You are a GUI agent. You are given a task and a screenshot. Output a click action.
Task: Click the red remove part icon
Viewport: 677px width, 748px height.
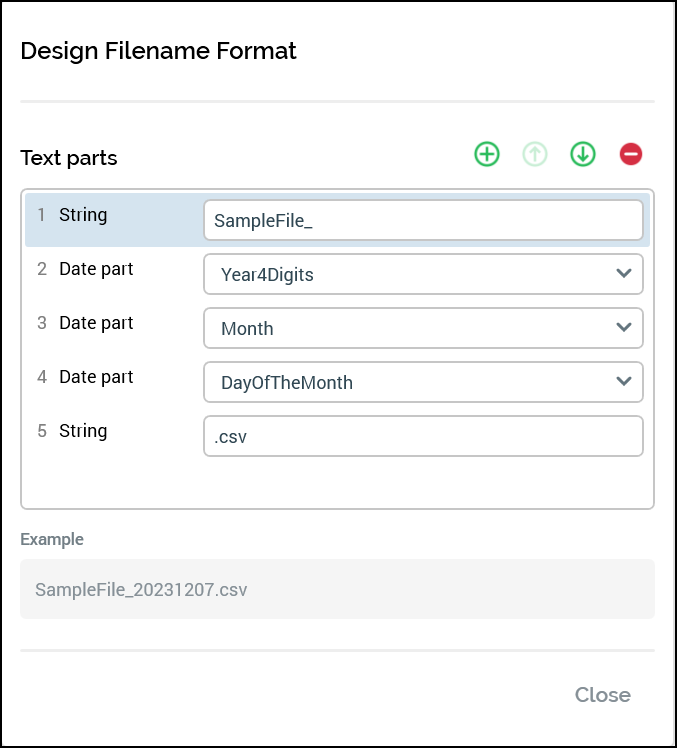click(631, 154)
